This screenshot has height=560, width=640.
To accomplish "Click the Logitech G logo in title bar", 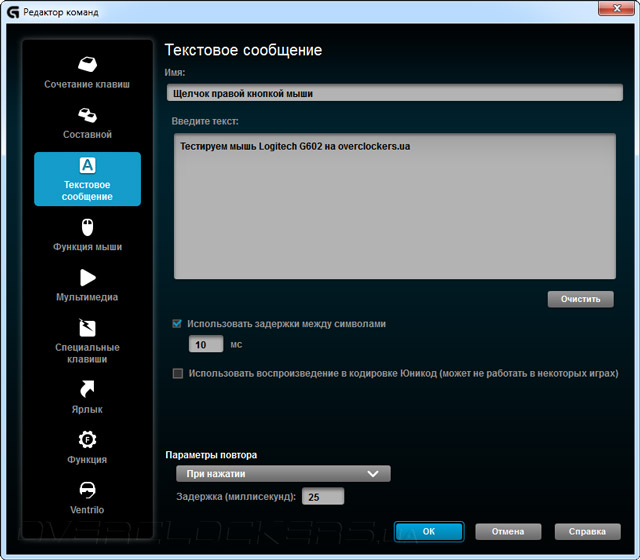I will [13, 12].
